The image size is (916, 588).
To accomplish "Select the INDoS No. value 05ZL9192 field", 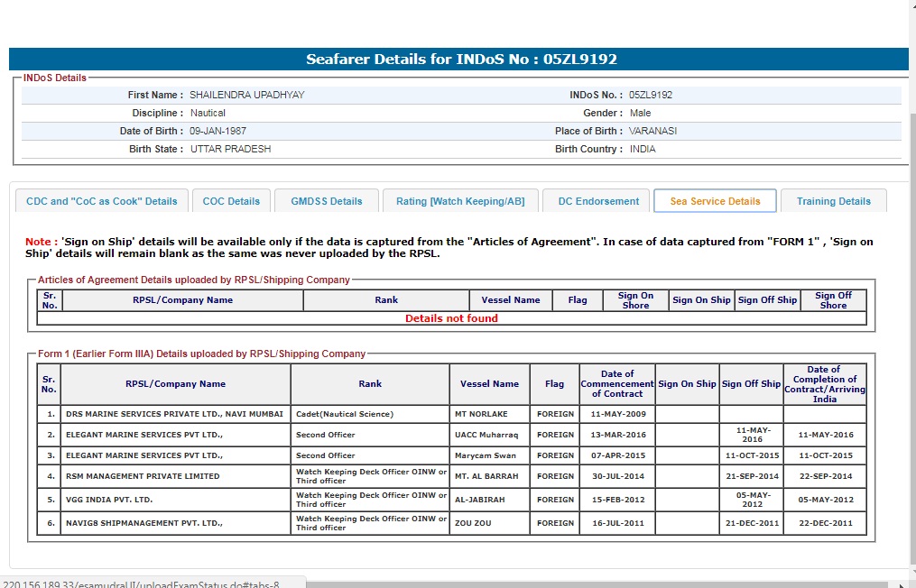I will point(651,95).
